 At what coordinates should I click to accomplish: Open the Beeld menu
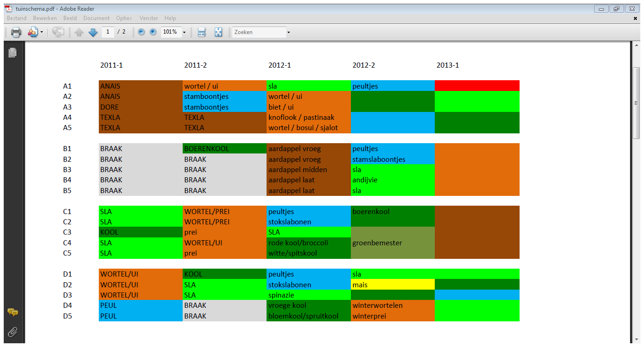point(70,18)
